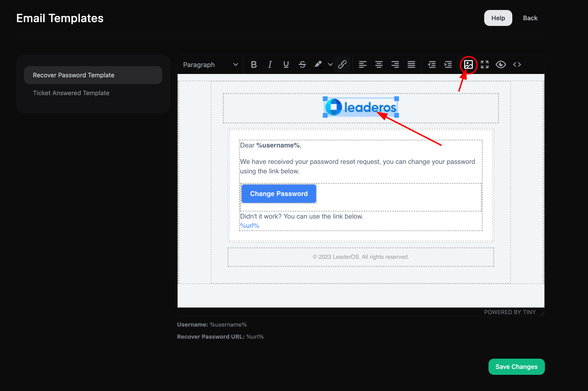Expand the highlight color options chevron

point(330,65)
